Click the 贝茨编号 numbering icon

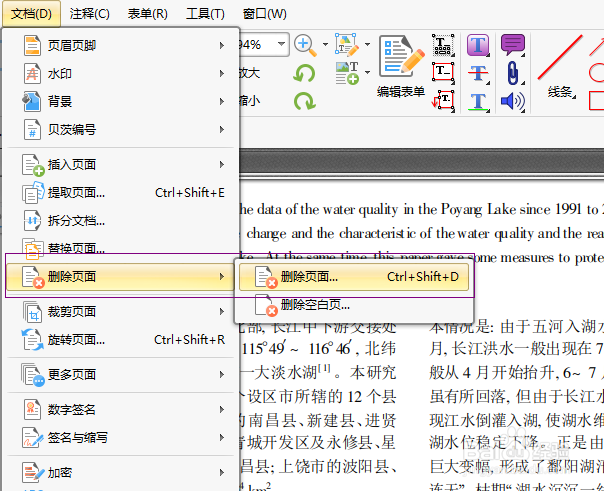point(32,129)
